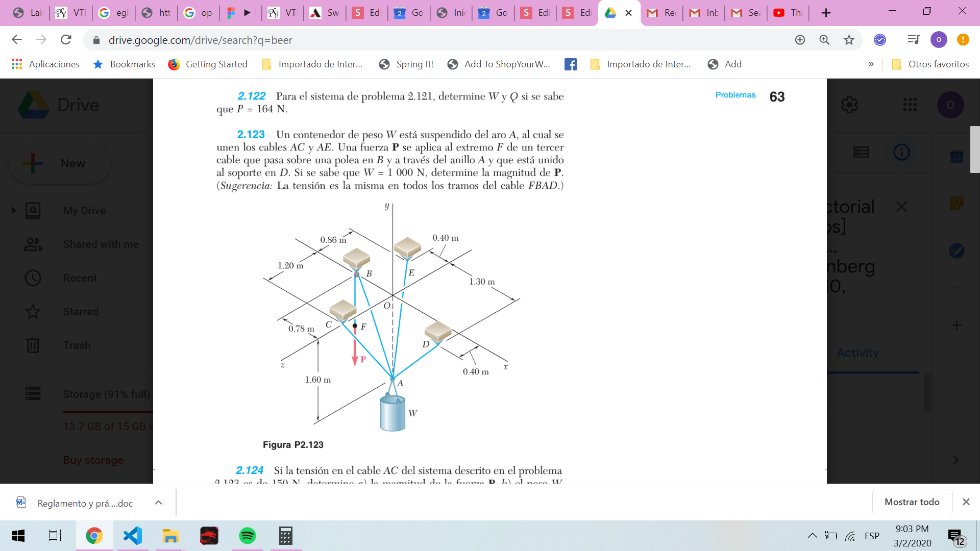Show more bookmarks overflow chevron

(871, 64)
